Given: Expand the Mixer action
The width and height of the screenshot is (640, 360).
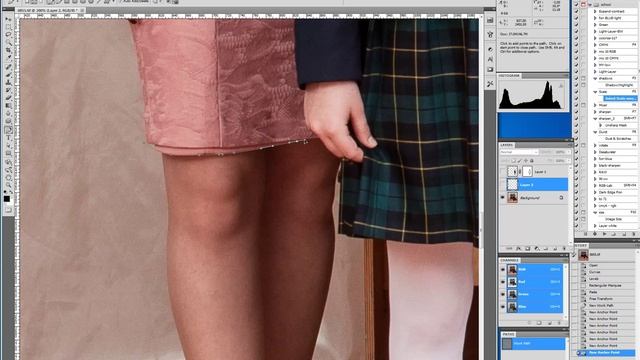Looking at the screenshot, I should (595, 105).
